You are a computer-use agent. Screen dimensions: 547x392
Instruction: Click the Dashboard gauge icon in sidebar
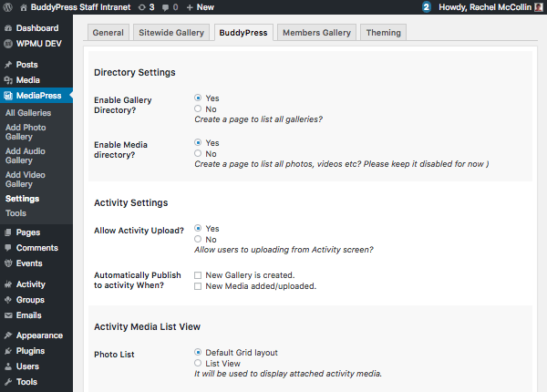click(x=8, y=28)
